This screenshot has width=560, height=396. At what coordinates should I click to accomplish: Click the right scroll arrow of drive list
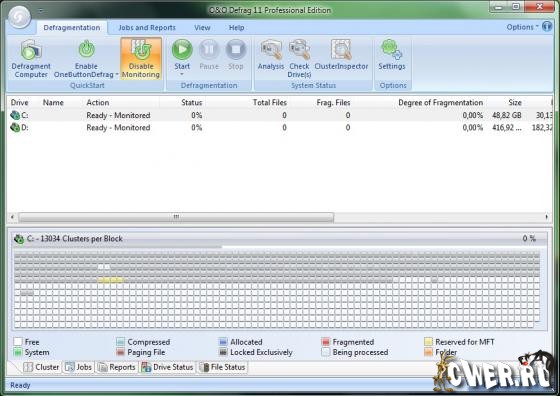(547, 217)
